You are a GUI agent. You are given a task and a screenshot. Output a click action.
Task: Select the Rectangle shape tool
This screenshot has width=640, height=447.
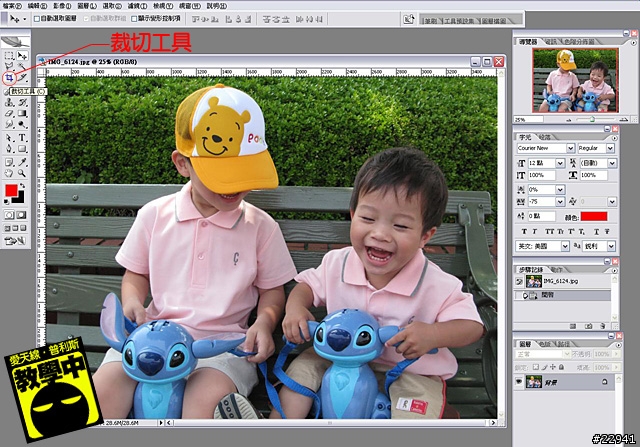click(x=22, y=149)
